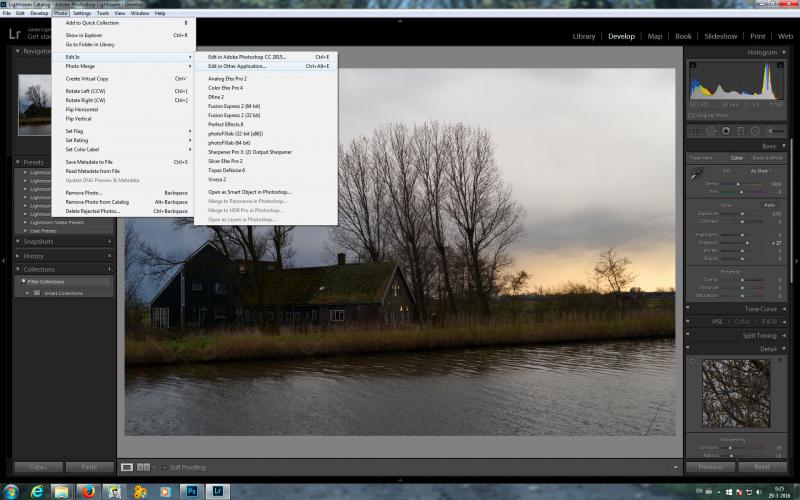Image resolution: width=800 pixels, height=500 pixels.
Task: Clear history with the X icon
Action: [109, 256]
